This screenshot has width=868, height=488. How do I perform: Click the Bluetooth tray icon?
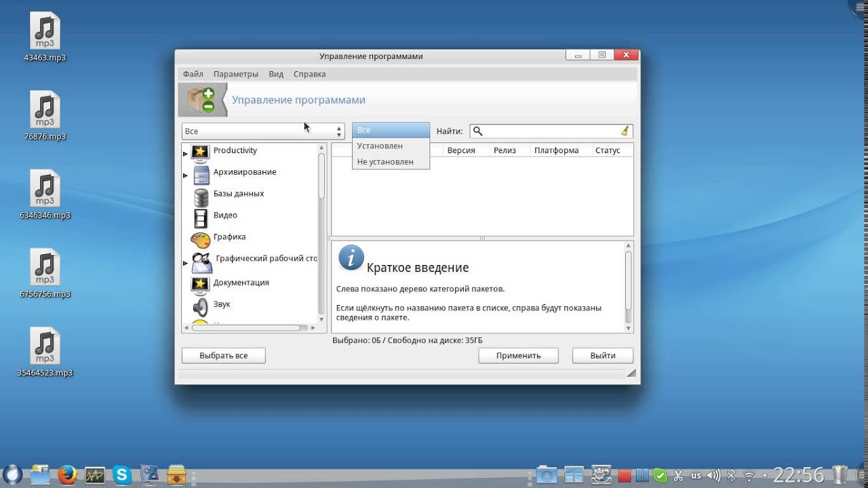coord(731,475)
